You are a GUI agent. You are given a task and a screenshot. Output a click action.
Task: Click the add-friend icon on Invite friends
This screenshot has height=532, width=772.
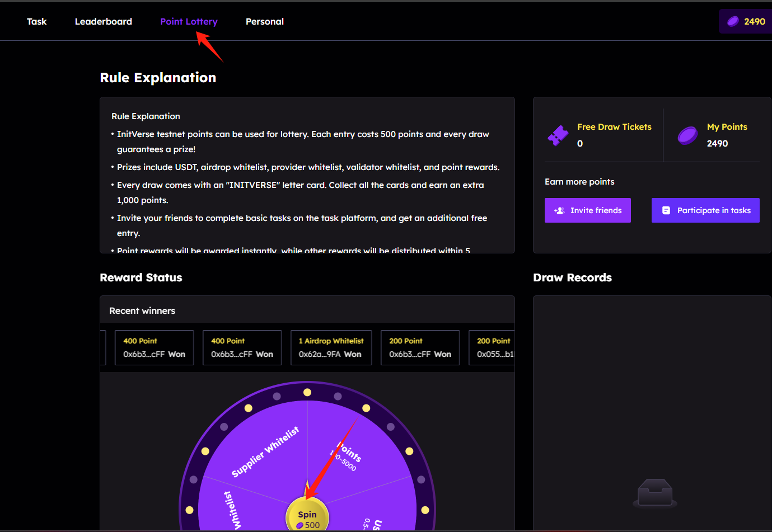coord(559,210)
